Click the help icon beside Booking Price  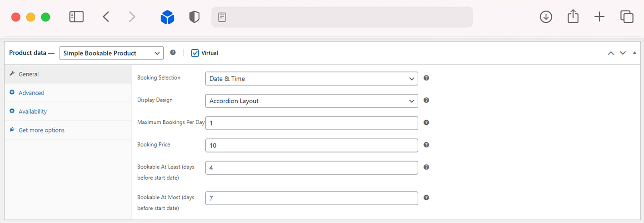click(x=426, y=145)
